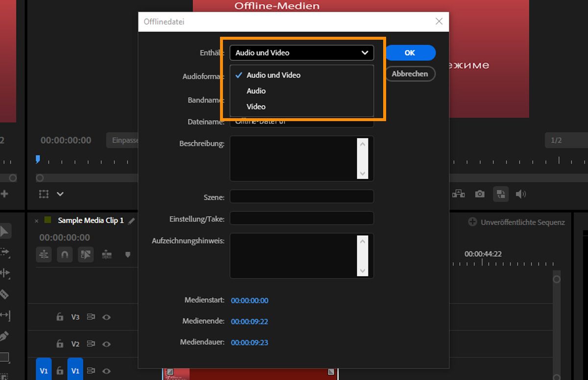Click scroll up arrow in Beschreibung box
The height and width of the screenshot is (380, 588).
(x=363, y=144)
